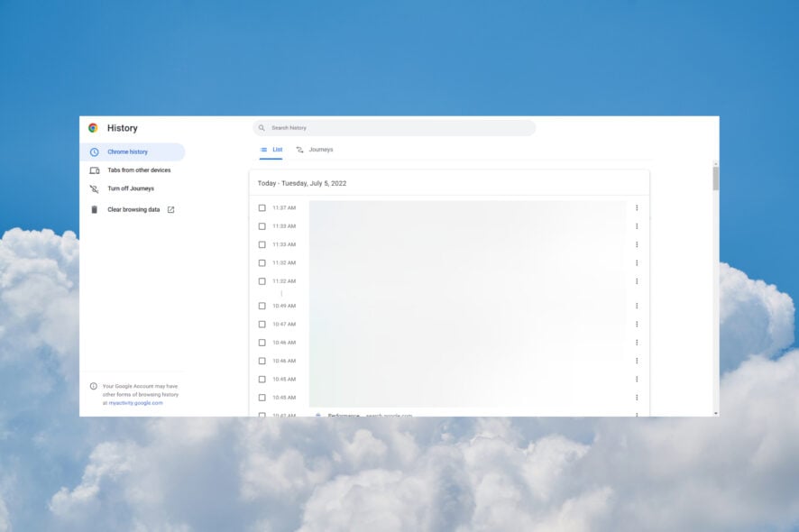Click the info icon near Google Account note
This screenshot has height=532, width=799.
pyautogui.click(x=93, y=386)
